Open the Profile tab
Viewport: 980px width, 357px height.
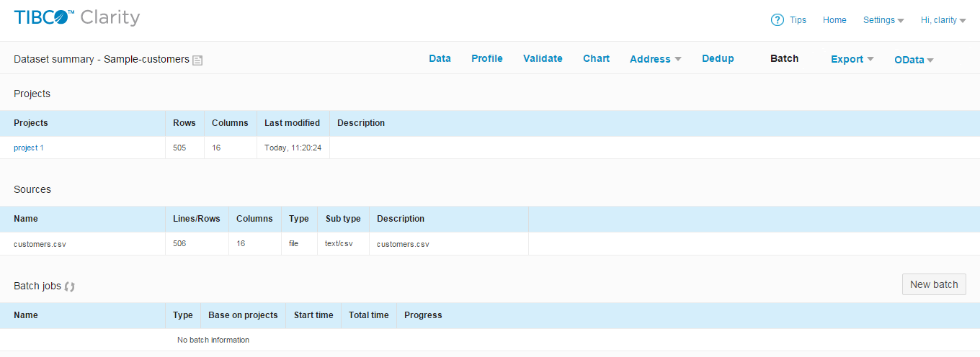click(487, 58)
